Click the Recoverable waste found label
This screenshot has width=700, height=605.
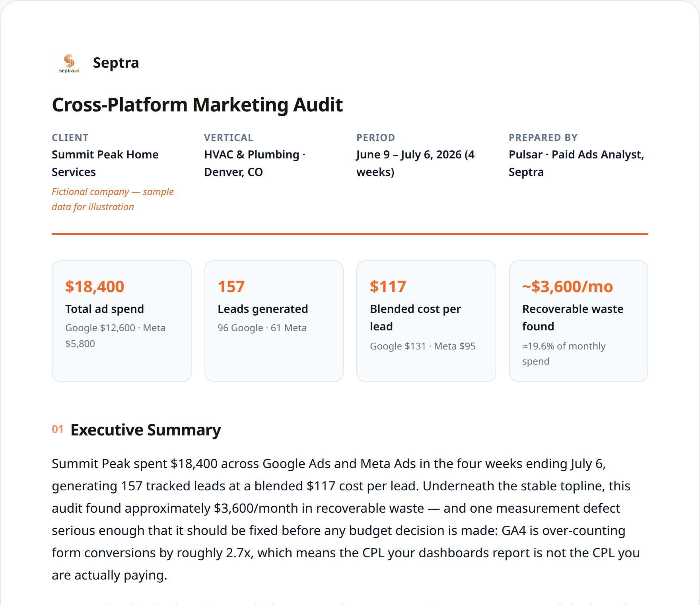tap(573, 318)
